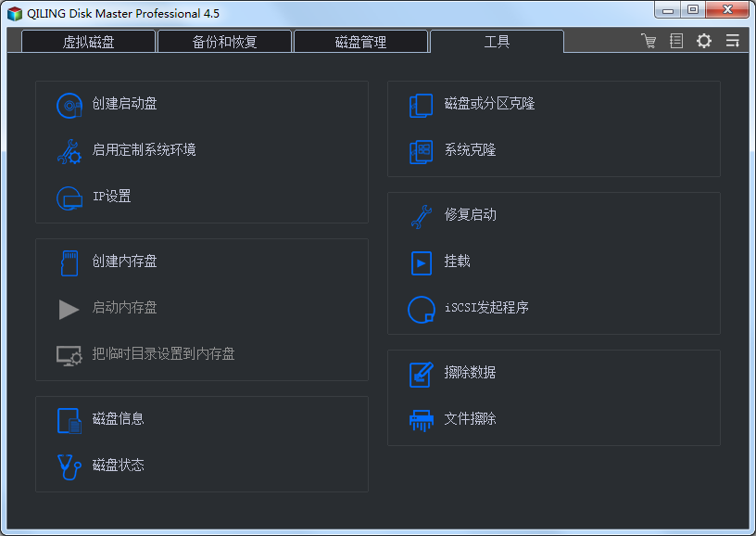Click the 启用定制系统环境 wrench-gear icon
The height and width of the screenshot is (536, 756).
tap(69, 151)
